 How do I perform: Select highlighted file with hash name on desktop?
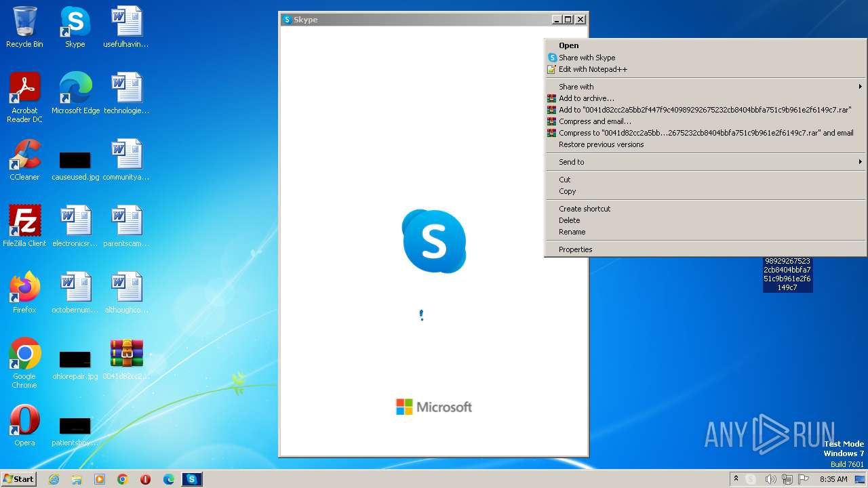787,274
